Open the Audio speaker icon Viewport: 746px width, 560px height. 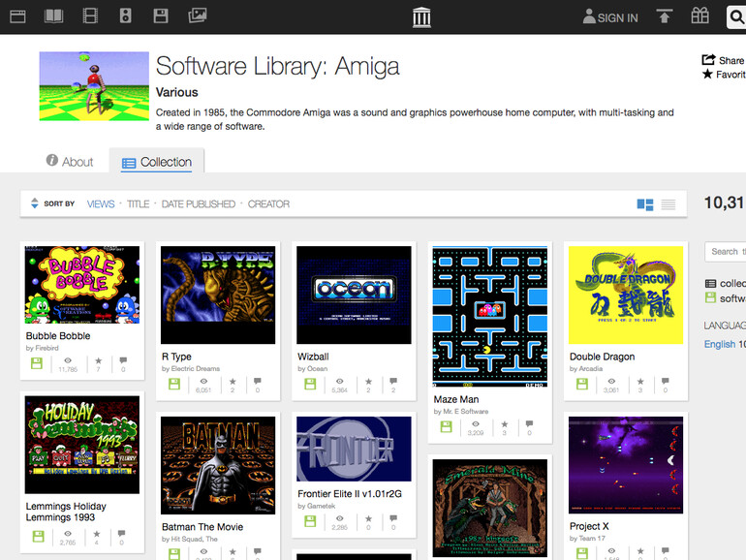click(126, 16)
